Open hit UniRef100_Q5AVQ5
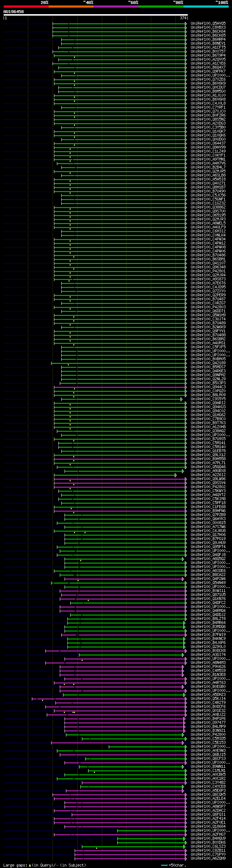The height and width of the screenshot is (868, 232). (x=208, y=23)
